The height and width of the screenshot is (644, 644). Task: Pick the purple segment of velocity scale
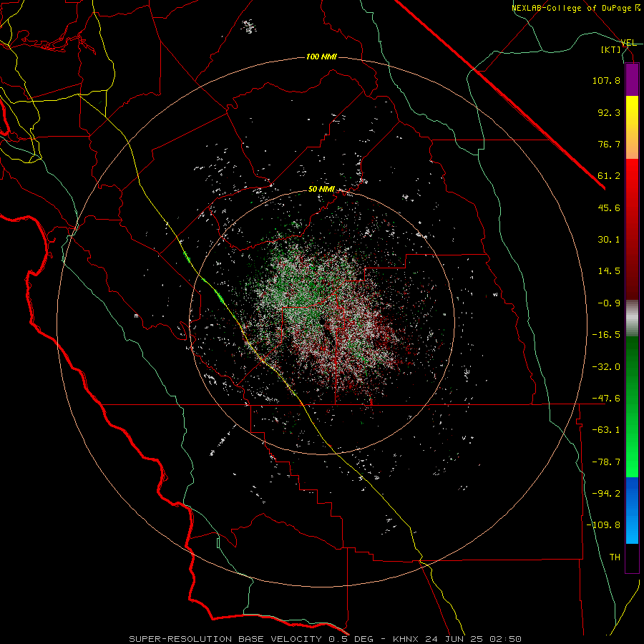click(632, 79)
